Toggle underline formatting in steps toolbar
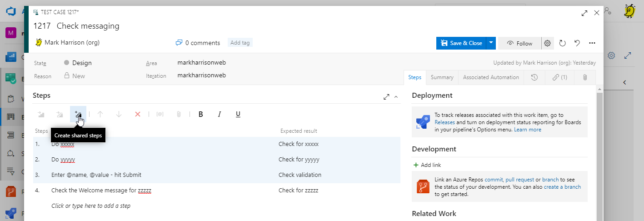644x221 pixels. coord(238,115)
